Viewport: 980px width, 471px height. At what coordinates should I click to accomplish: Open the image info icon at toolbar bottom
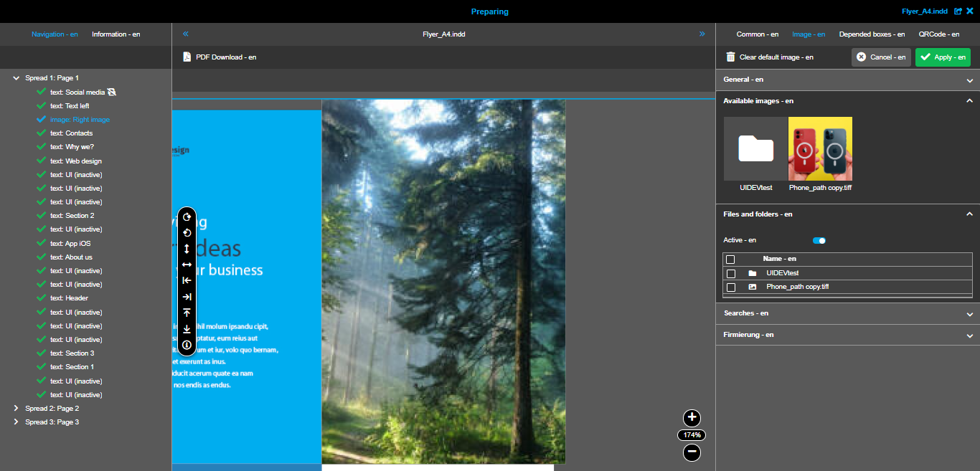187,344
